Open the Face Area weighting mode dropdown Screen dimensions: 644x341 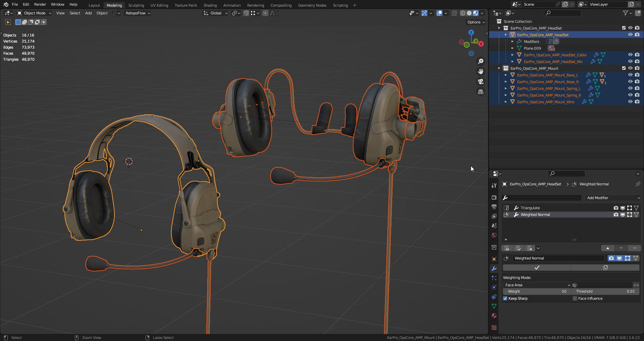[x=537, y=285]
